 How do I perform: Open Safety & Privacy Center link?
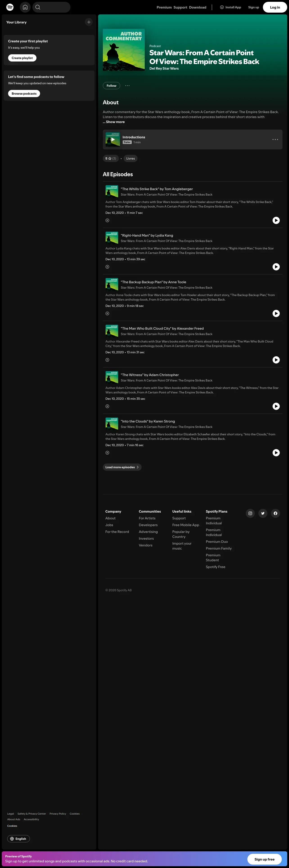click(32, 814)
